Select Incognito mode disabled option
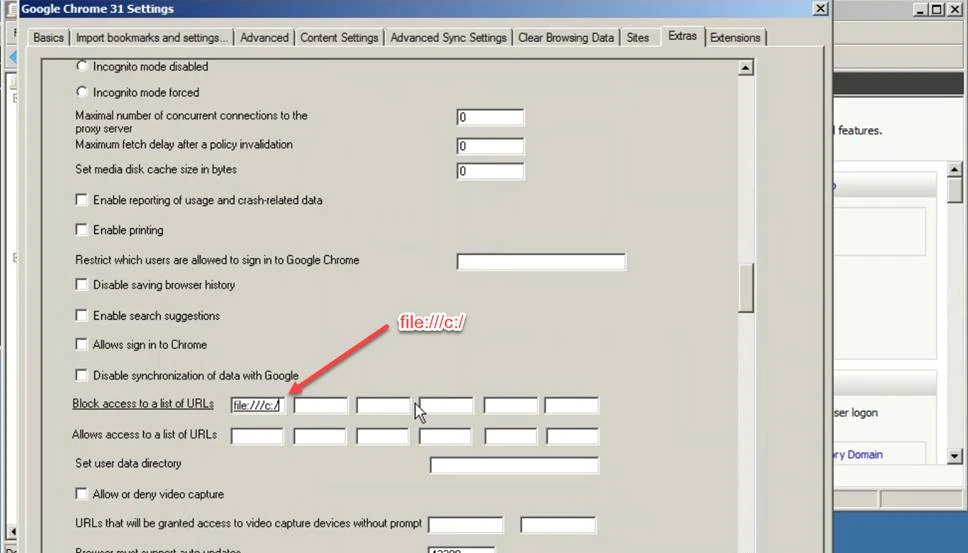This screenshot has height=553, width=968. 82,67
